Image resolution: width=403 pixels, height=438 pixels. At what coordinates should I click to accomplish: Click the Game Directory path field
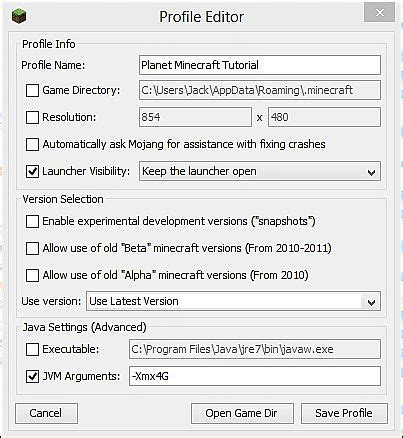pyautogui.click(x=260, y=90)
